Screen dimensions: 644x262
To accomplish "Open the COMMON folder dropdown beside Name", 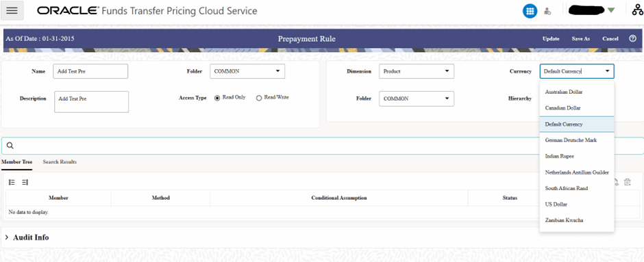I will click(x=247, y=71).
